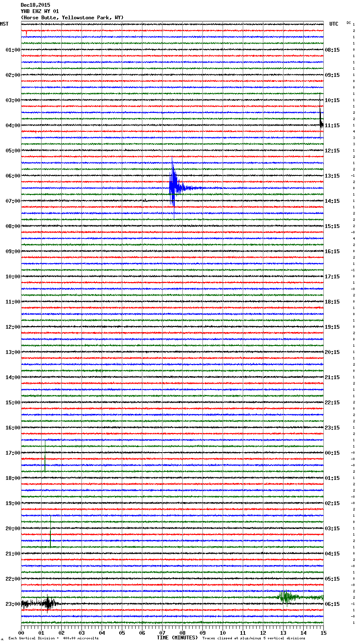Click the x-axis minute tick 04
Screen dimensions: 357x644
click(x=102, y=632)
